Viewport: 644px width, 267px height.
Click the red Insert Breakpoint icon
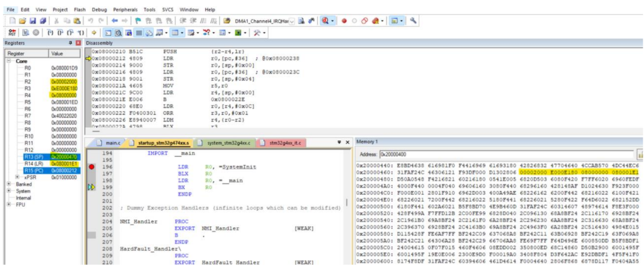coord(344,20)
